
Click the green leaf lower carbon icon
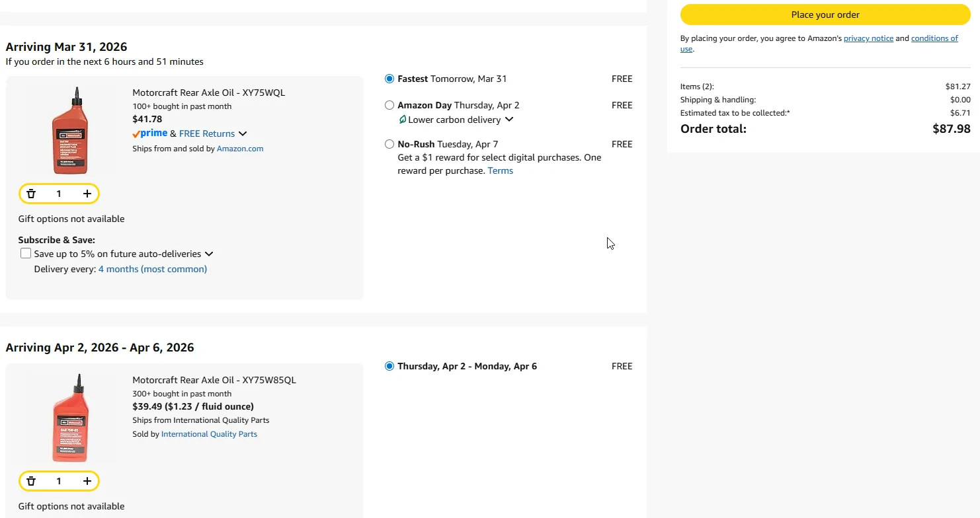(x=402, y=120)
